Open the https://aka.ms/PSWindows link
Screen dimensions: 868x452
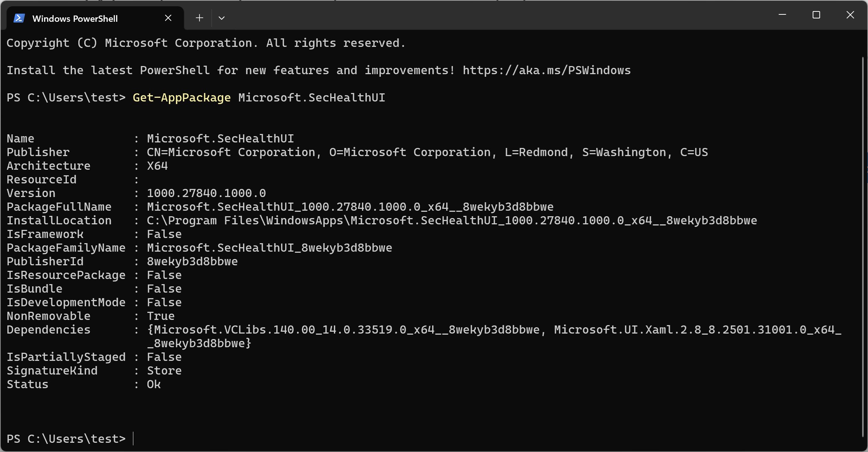tap(547, 70)
